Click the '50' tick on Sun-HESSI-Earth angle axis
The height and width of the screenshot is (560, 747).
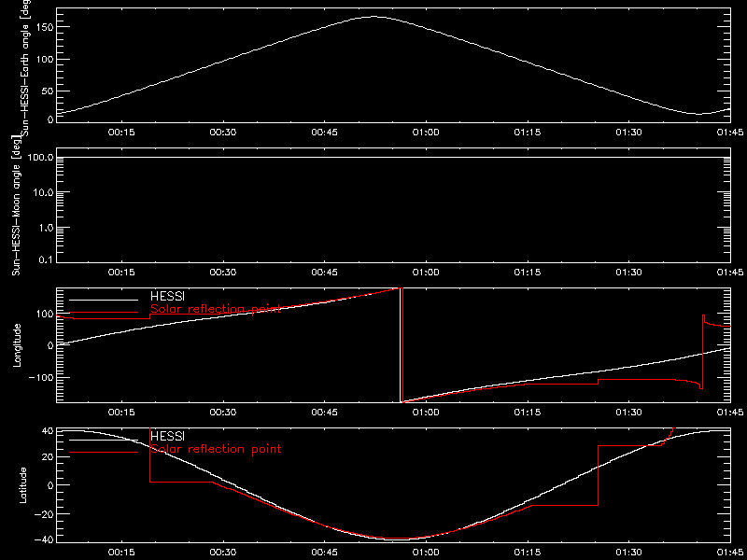point(47,91)
